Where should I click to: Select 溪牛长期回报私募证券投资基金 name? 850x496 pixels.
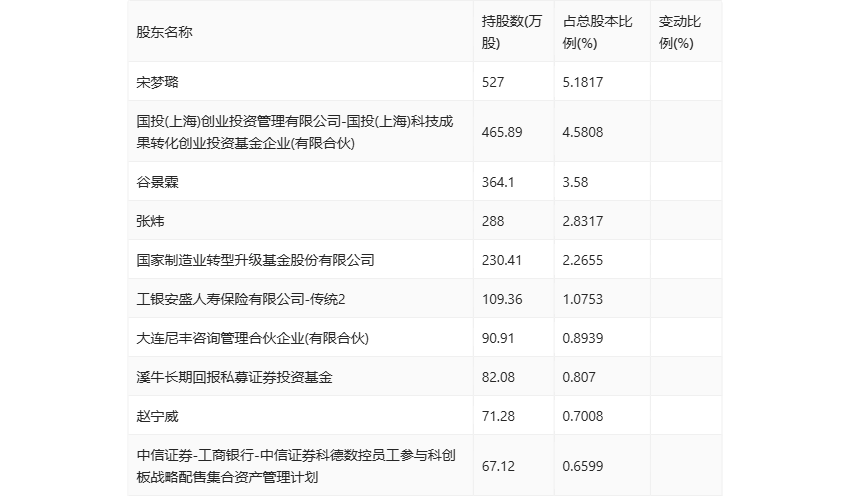(x=234, y=377)
